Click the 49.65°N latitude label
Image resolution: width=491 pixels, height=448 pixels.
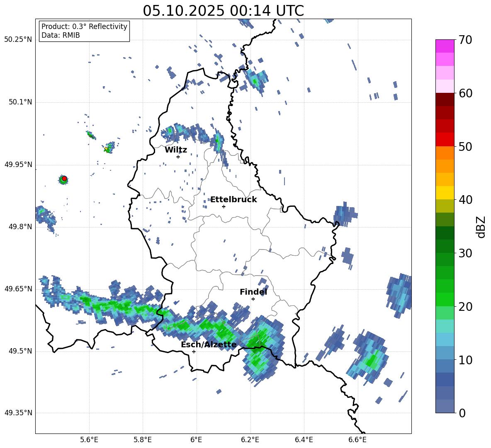[x=18, y=288]
